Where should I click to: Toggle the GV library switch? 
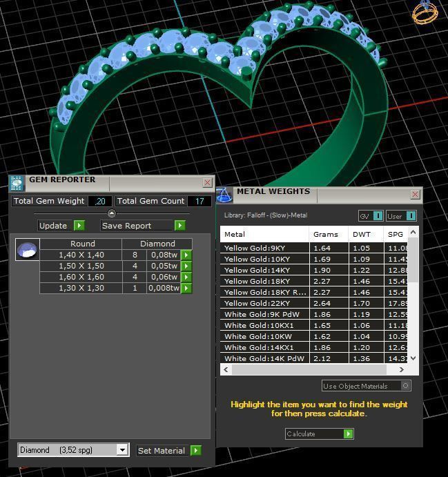pyautogui.click(x=378, y=216)
